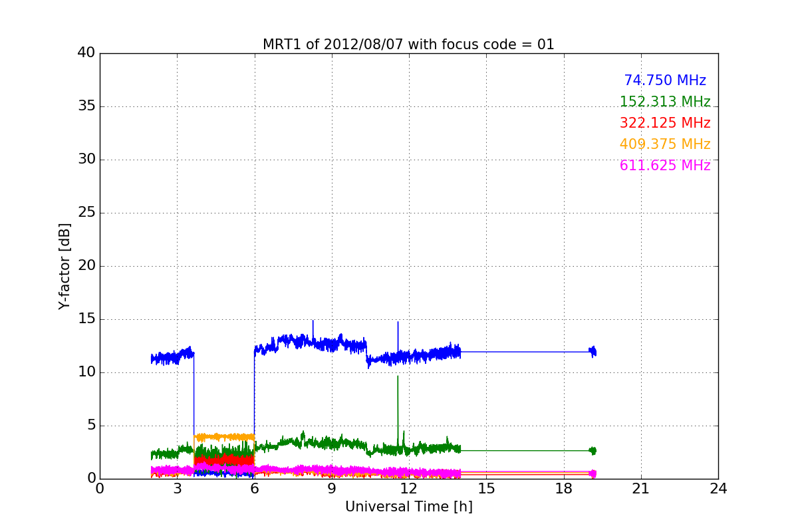Click the y-axis tick label '35'

pos(86,106)
